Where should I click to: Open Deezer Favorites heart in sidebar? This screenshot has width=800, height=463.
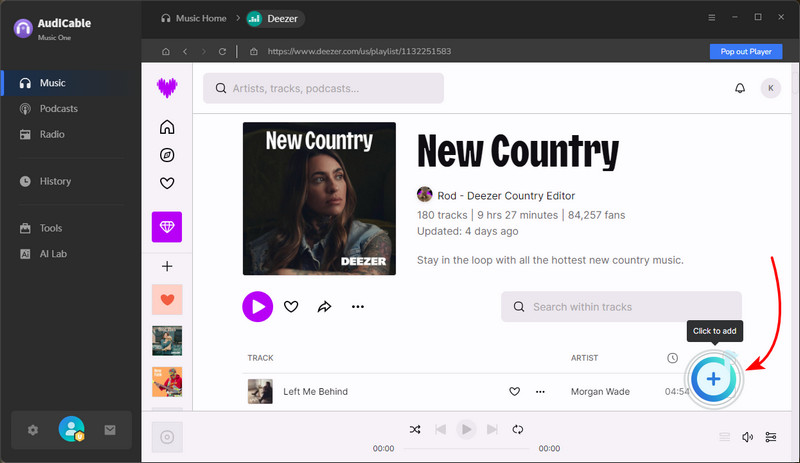point(167,183)
